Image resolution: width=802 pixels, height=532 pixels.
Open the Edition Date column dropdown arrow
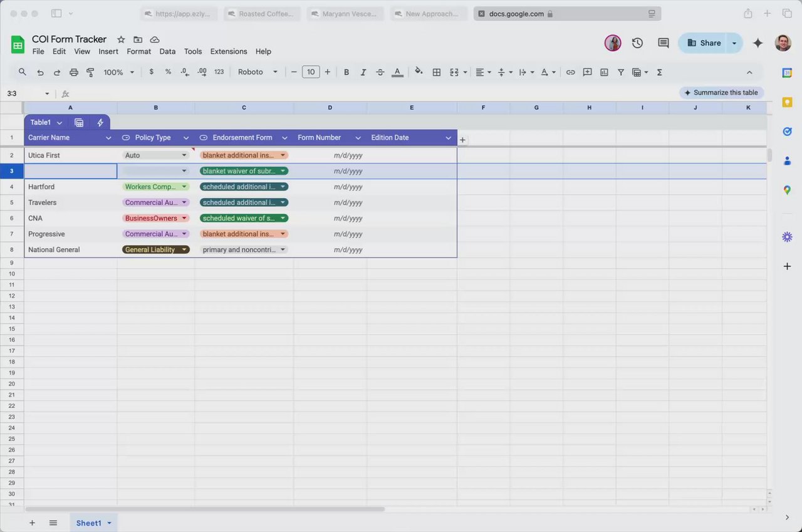pos(449,138)
